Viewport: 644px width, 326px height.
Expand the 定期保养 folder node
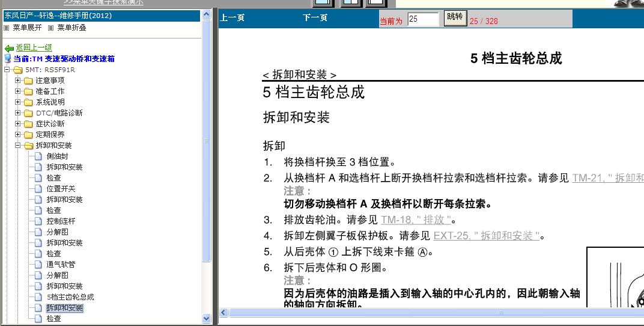[17, 134]
